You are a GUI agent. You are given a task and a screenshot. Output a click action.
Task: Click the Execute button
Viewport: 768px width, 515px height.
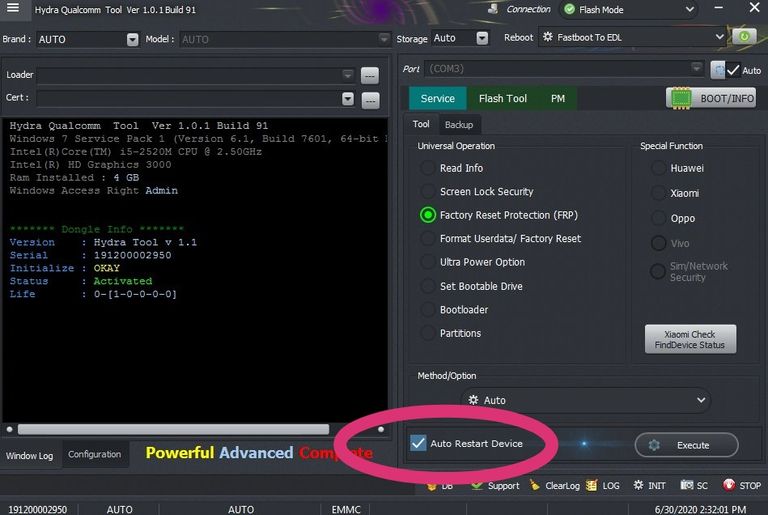(x=687, y=445)
